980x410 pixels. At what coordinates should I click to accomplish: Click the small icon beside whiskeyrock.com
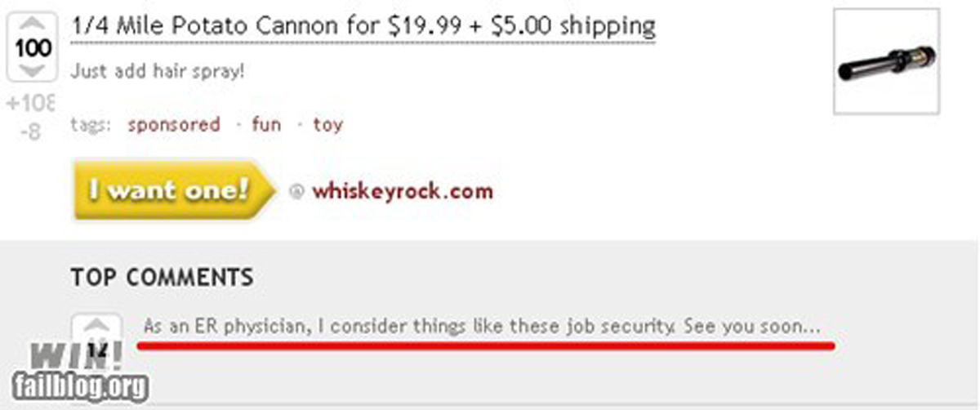click(x=297, y=193)
